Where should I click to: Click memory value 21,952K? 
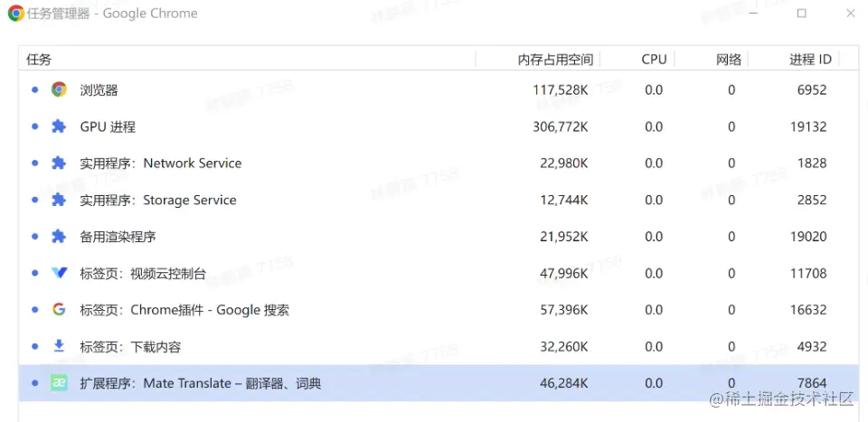click(x=564, y=237)
